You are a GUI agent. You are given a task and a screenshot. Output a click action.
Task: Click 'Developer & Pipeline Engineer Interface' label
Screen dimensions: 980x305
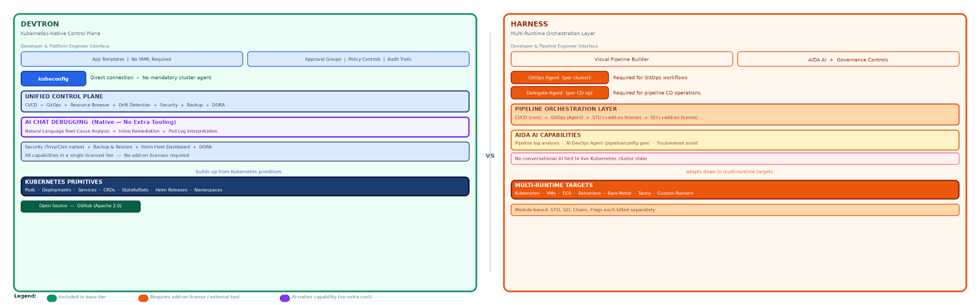(x=554, y=46)
